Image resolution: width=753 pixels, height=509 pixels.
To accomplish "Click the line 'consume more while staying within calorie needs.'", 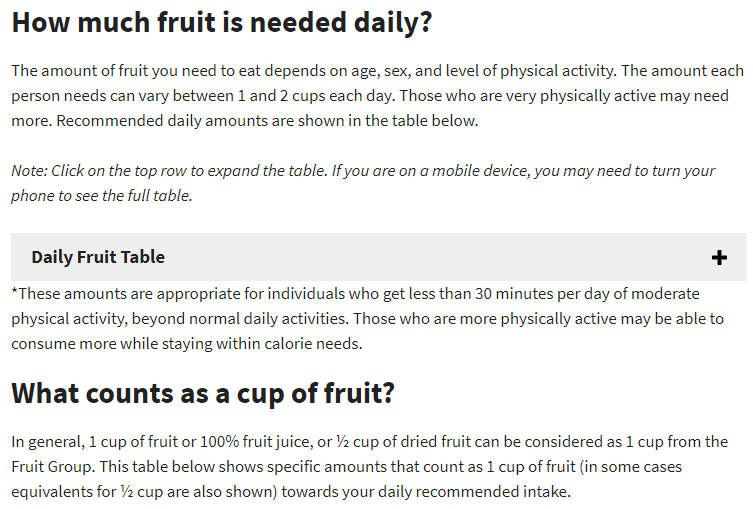I will tap(187, 344).
